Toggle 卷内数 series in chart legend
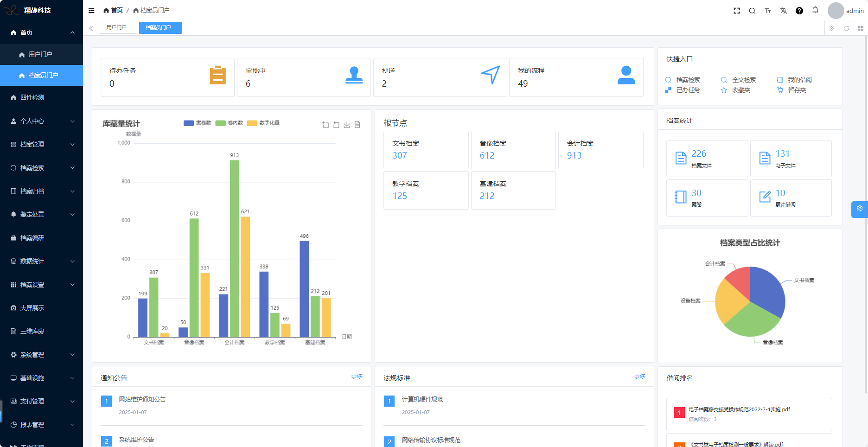868x447 pixels. pyautogui.click(x=230, y=123)
